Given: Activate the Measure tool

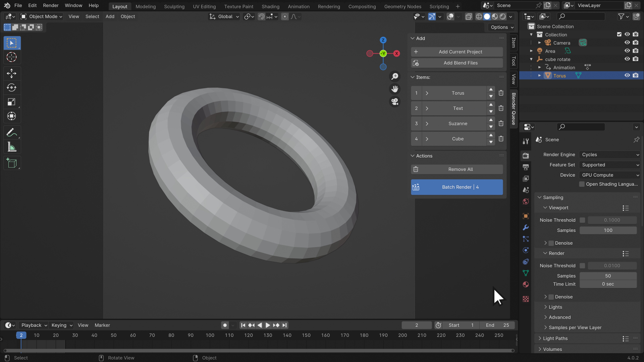Looking at the screenshot, I should (x=12, y=147).
